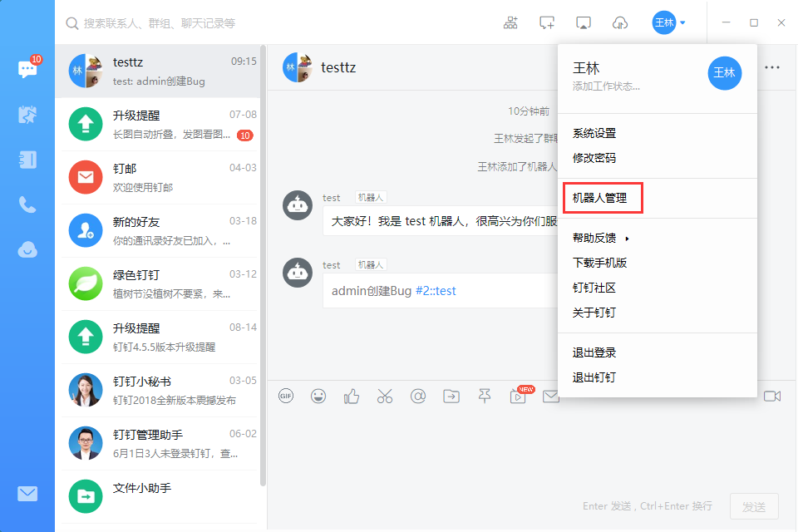
Task: Open the cloud disk icon in the sidebar
Action: 27,249
